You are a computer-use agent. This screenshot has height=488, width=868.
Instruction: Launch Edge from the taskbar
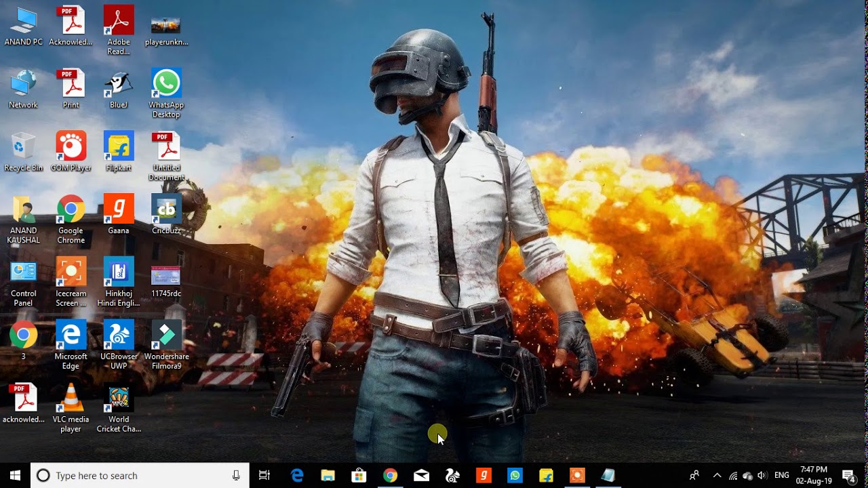pyautogui.click(x=297, y=476)
